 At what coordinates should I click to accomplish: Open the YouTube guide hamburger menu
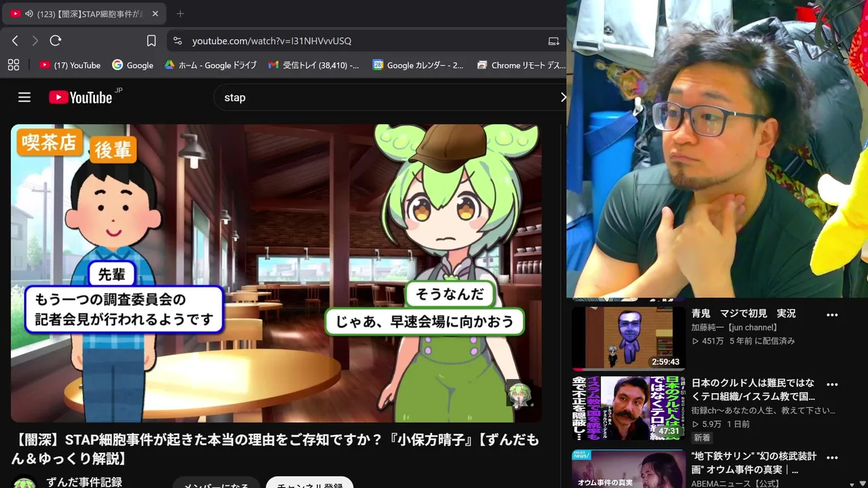pyautogui.click(x=24, y=98)
